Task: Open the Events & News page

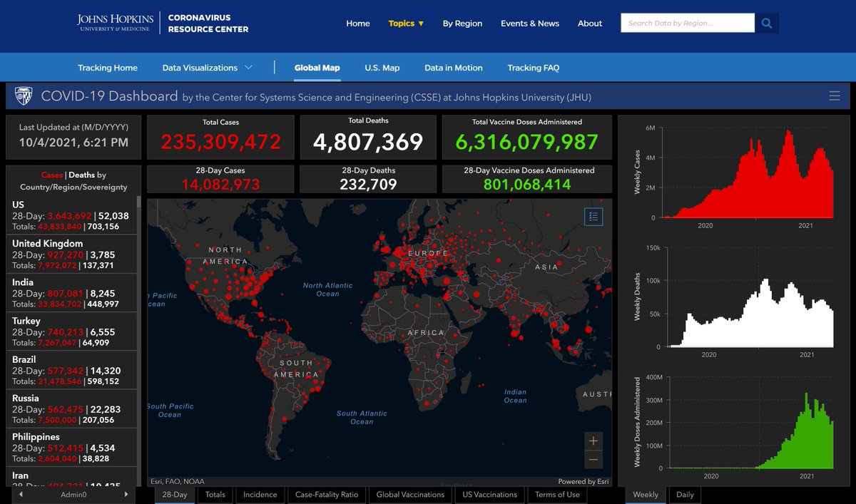Action: pyautogui.click(x=530, y=23)
